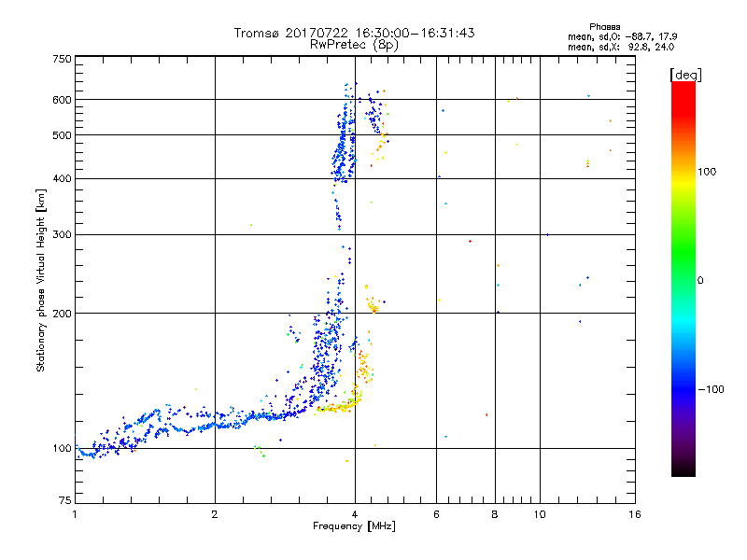Click the 'Phases' header text
The height and width of the screenshot is (560, 747).
(x=604, y=27)
